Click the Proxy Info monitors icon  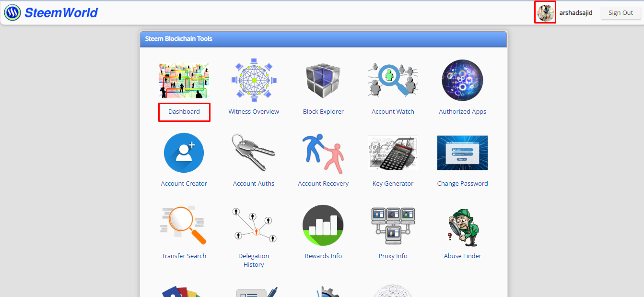coord(393,225)
